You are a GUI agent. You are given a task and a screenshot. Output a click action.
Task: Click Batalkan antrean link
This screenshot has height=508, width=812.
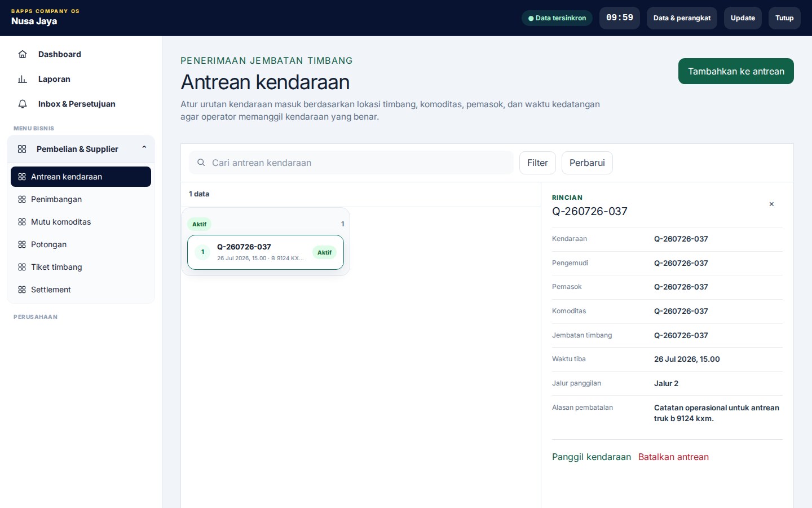pos(673,457)
